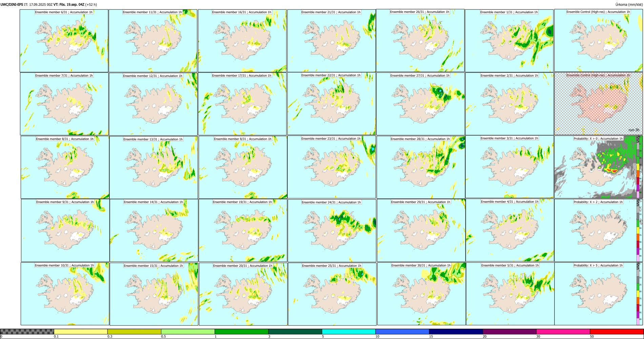Pick the blue 10–15 legend swatch
Screen dimensions: 644x339
click(402, 332)
